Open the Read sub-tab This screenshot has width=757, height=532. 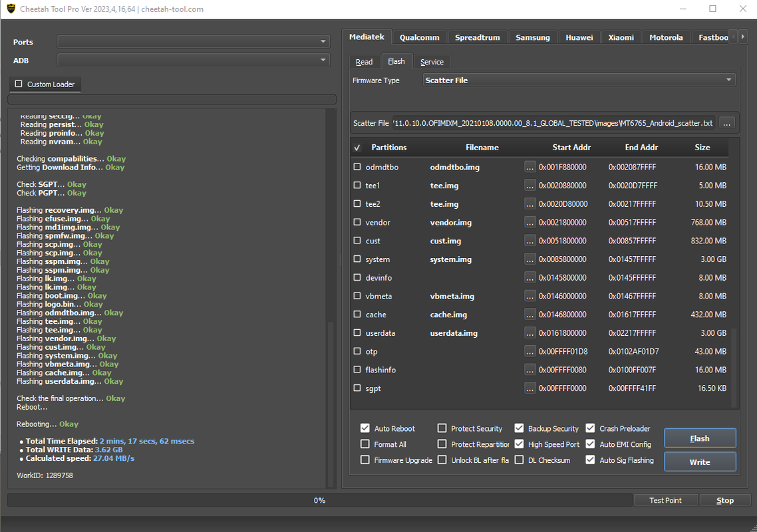click(364, 62)
